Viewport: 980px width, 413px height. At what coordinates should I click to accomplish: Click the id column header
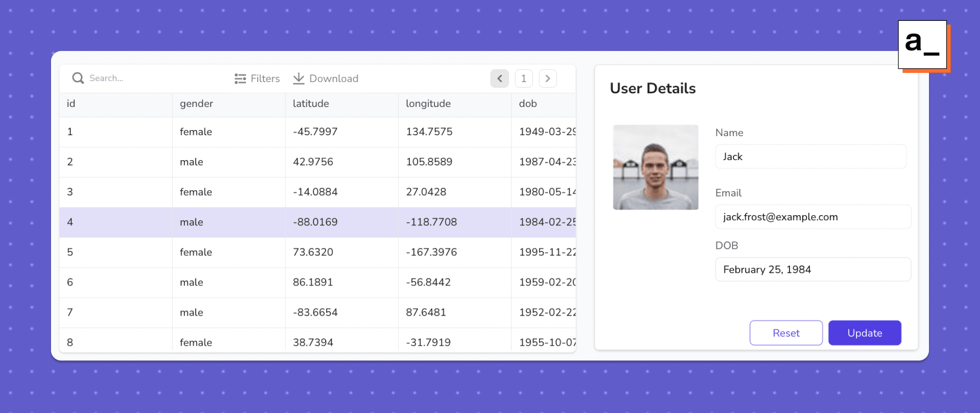(71, 104)
